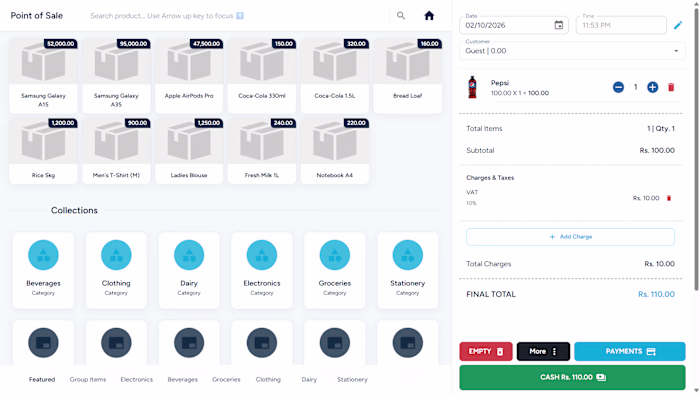Open the Stationery category icon
This screenshot has width=700, height=394.
point(408,255)
